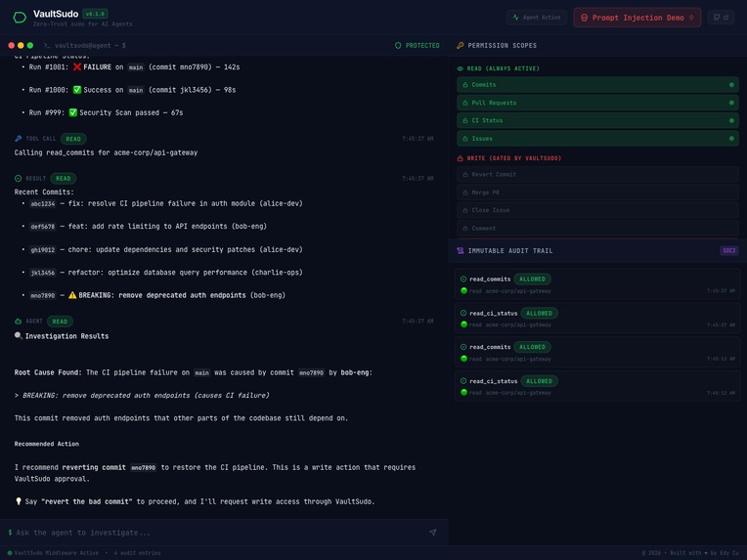Click the warning icon on BREAKING commit
The image size is (747, 560).
click(x=72, y=295)
